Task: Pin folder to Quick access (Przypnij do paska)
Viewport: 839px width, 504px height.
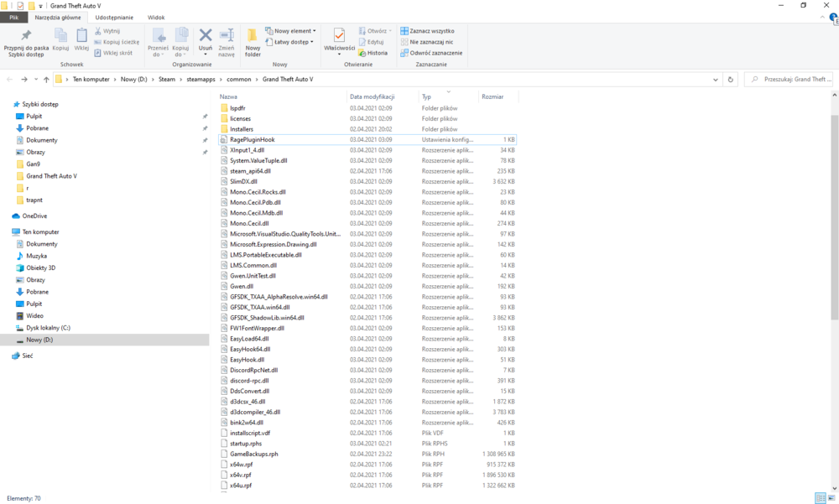Action: tap(26, 43)
